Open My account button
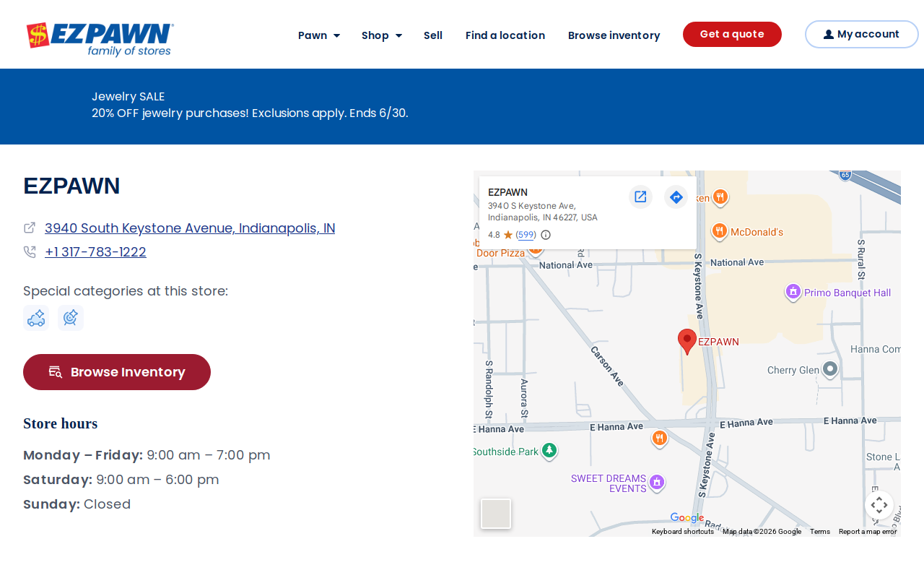 861,35
